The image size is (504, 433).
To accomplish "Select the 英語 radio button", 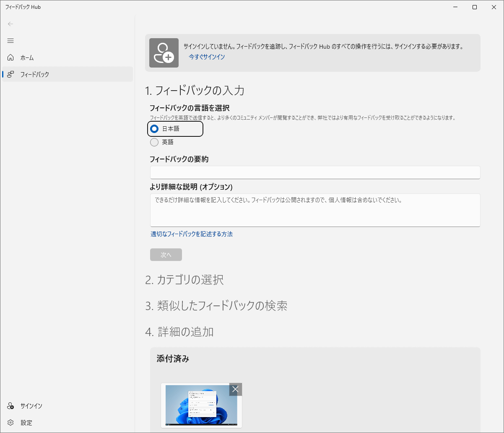I will click(x=154, y=142).
